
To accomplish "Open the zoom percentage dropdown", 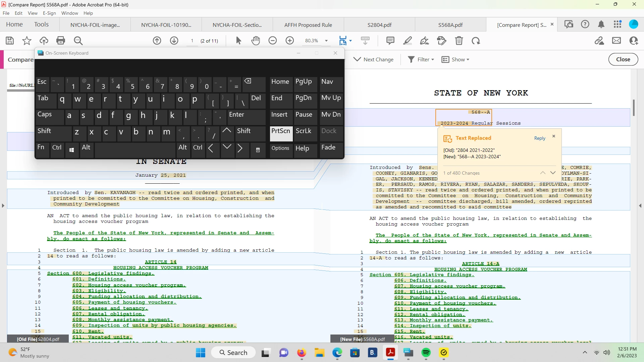I will [326, 41].
